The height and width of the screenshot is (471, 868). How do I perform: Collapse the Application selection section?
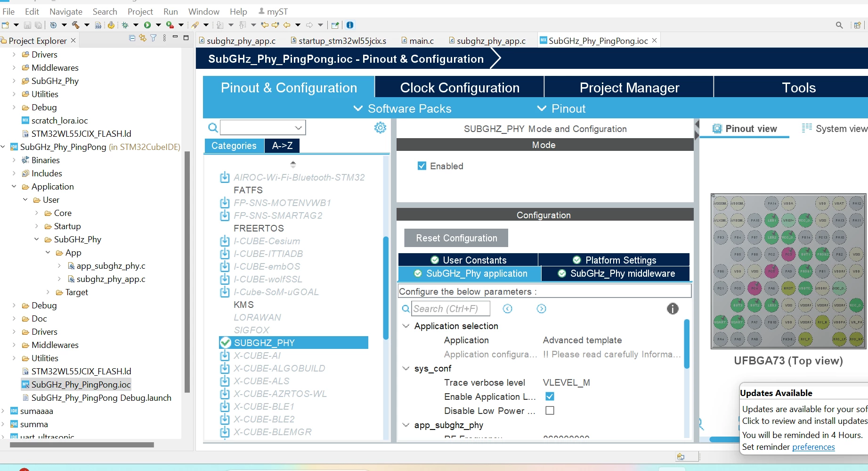coord(406,326)
